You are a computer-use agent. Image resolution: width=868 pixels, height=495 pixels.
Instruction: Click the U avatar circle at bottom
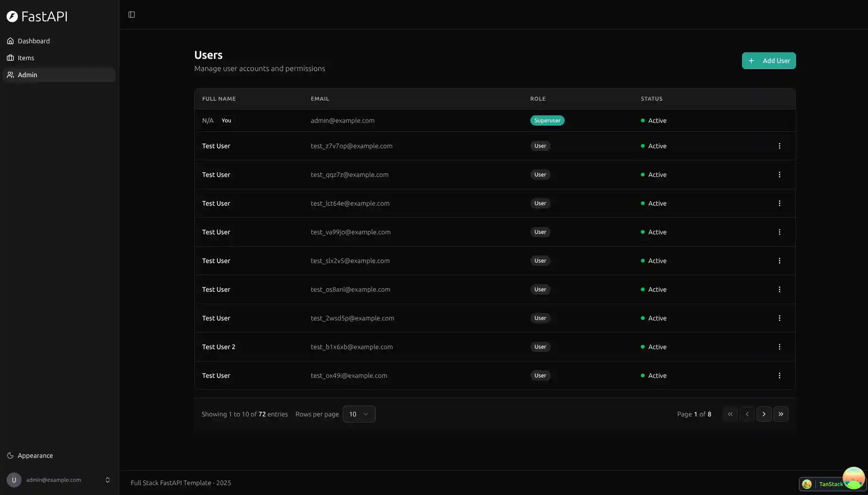click(x=14, y=480)
